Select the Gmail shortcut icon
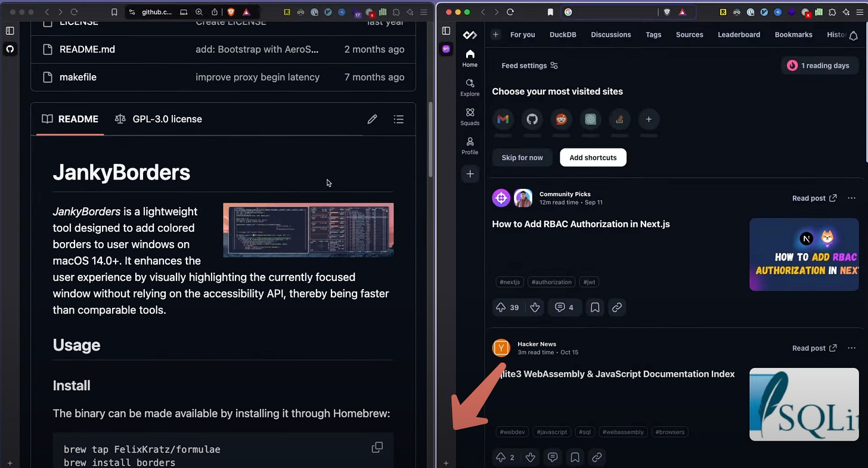 tap(503, 119)
